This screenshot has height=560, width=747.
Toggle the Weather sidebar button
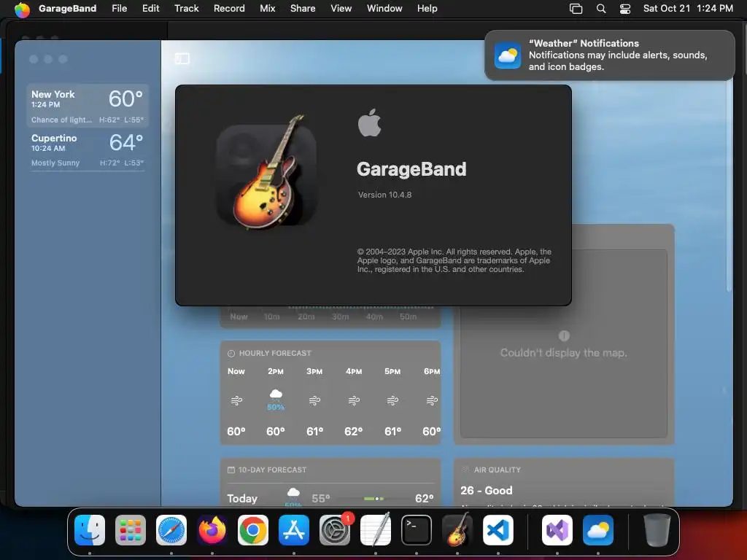pos(182,58)
